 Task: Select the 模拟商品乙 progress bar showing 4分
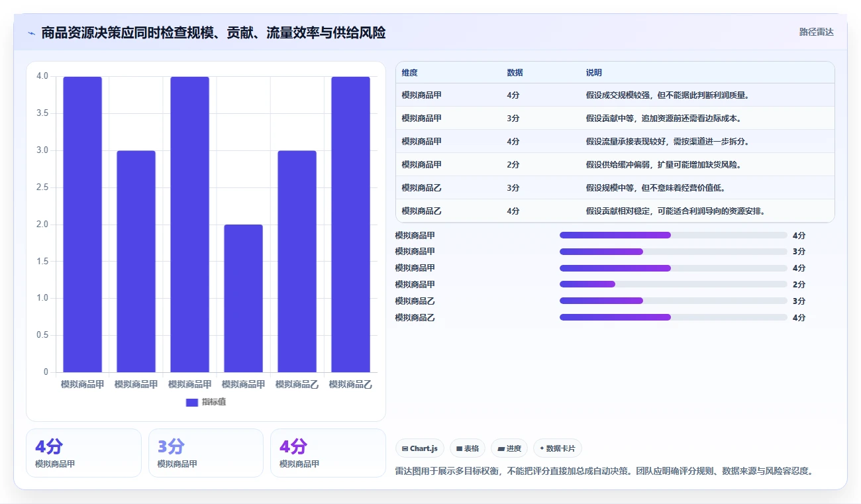(674, 317)
